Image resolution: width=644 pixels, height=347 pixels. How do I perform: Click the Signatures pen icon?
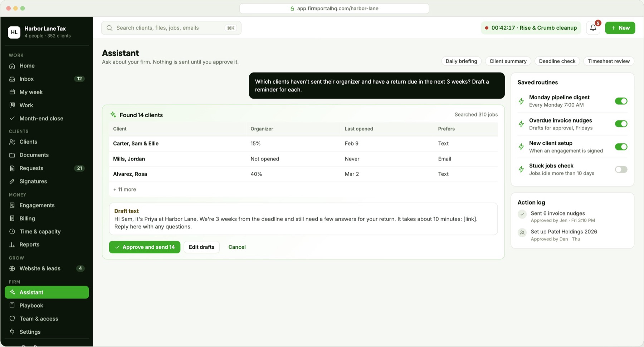coord(12,182)
